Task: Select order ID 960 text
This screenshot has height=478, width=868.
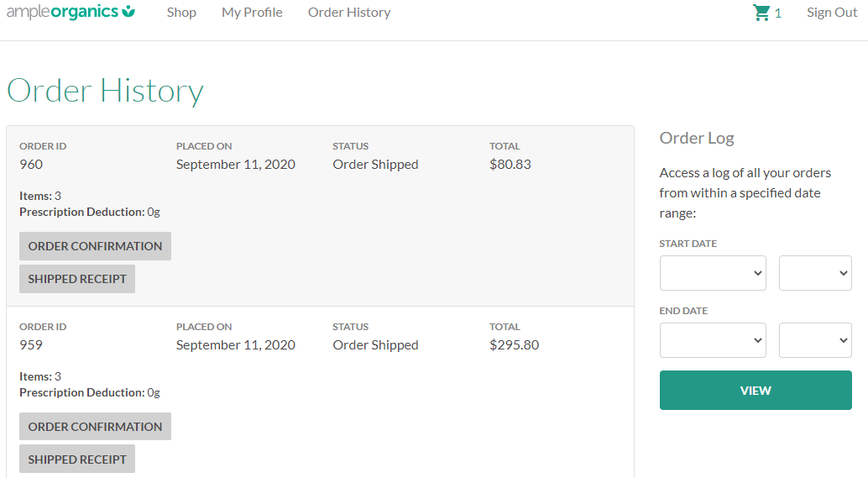Action: pyautogui.click(x=31, y=165)
